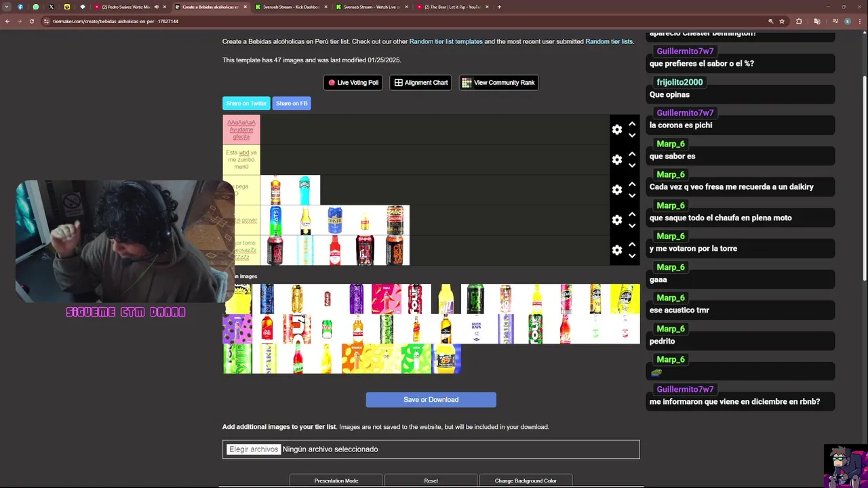Click Elegir archivos file chooser

coord(253,449)
